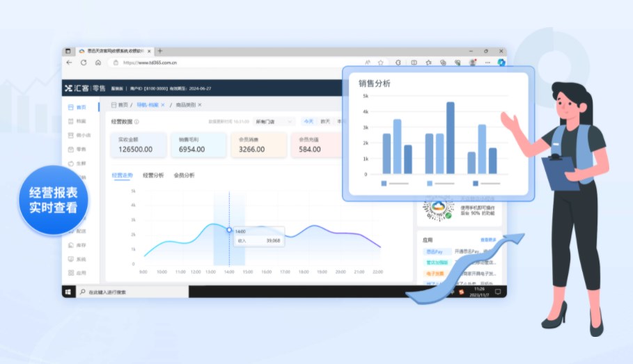This screenshot has width=633, height=364.
Task: Switch to the 经营分析 tab
Action: [153, 175]
